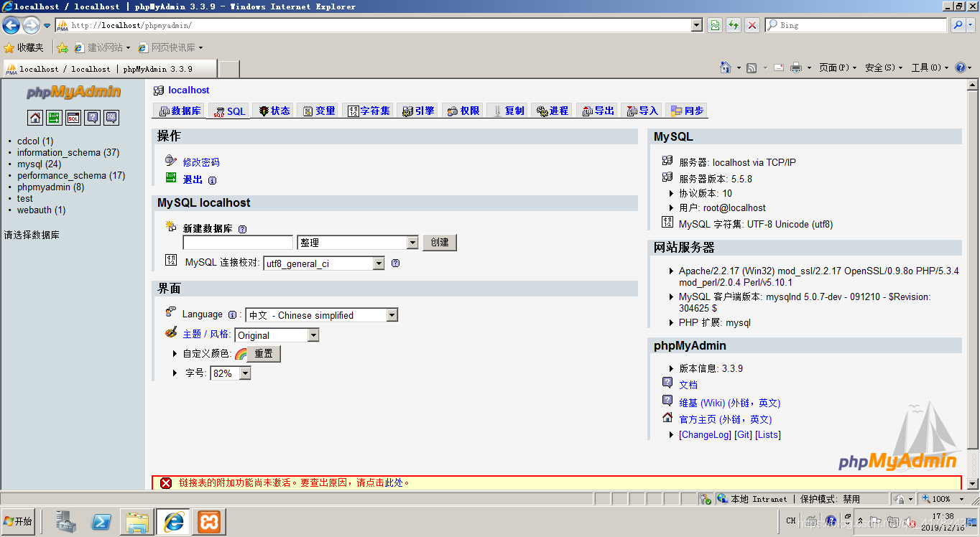
Task: Open SQL documentation icon in sidebar
Action: (x=111, y=118)
